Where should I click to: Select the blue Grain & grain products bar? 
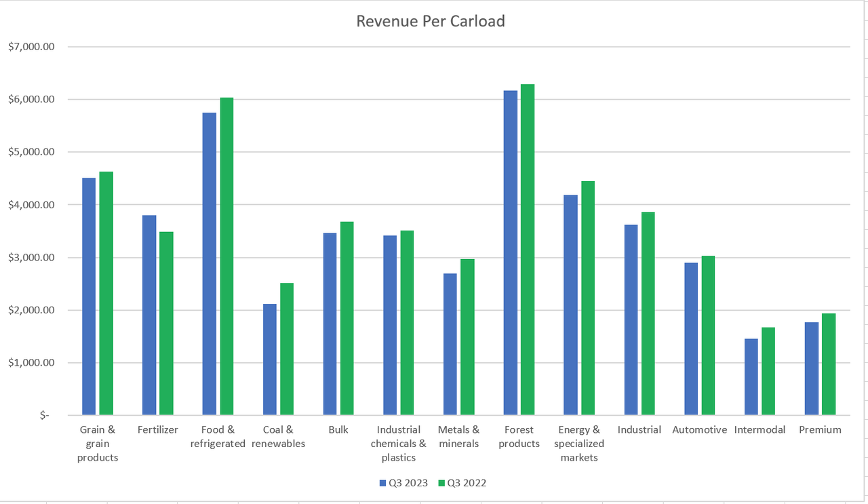[x=89, y=296]
